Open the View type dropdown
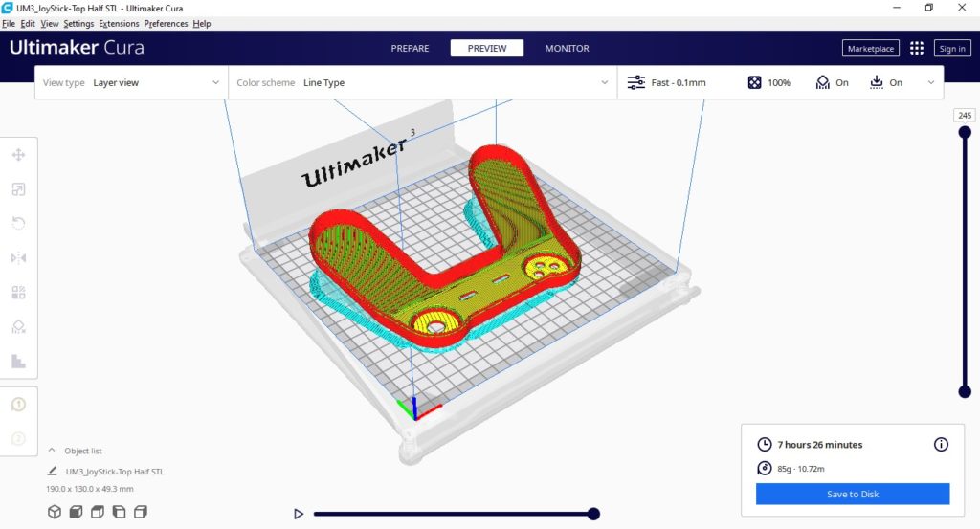 131,82
